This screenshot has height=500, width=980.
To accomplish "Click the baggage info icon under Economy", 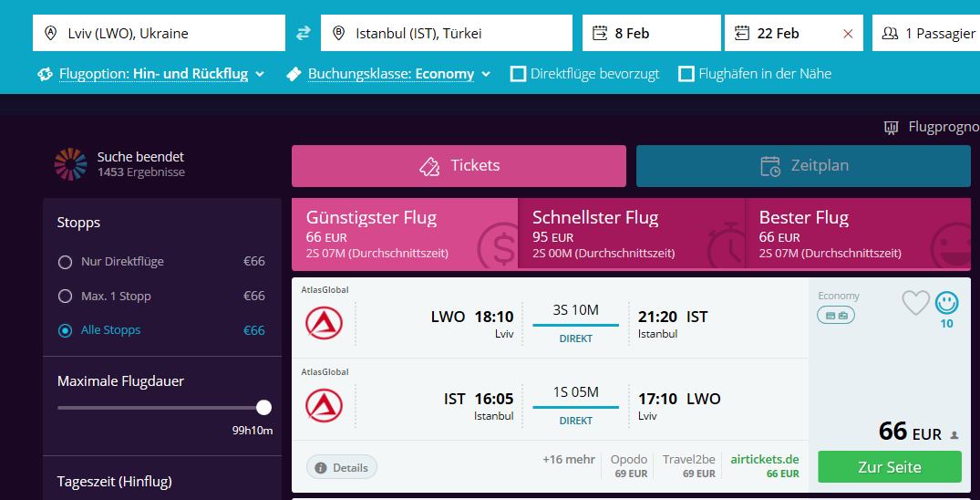I will [x=836, y=316].
